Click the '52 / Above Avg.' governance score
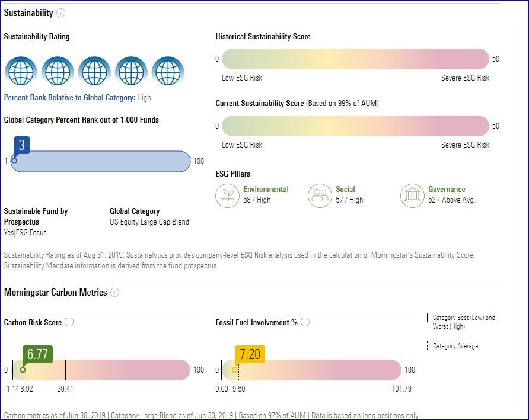Viewport: 529px width, 420px height. 452,200
